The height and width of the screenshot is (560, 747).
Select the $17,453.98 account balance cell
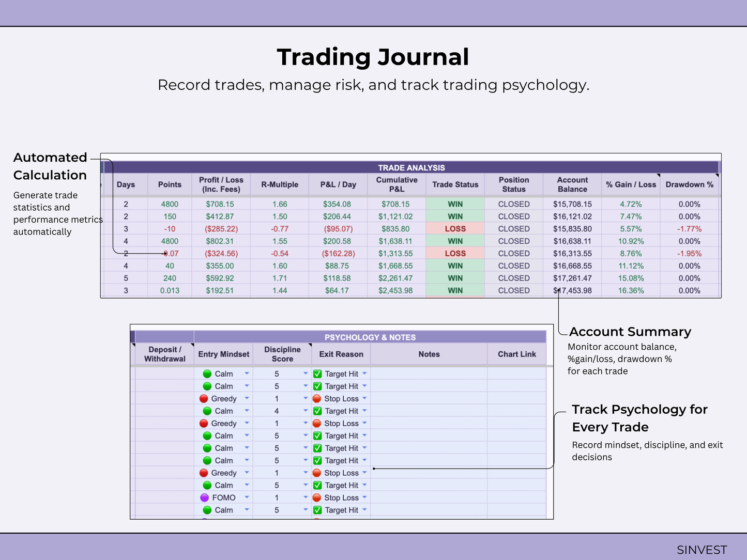pos(572,290)
